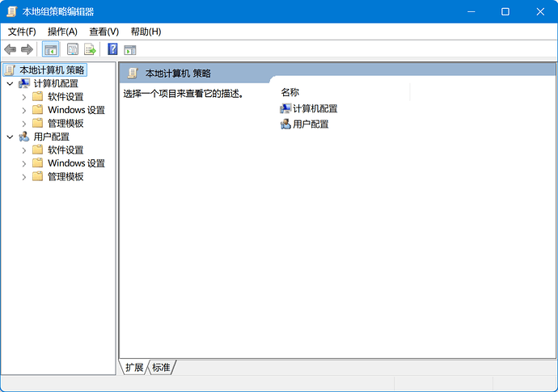558x392 pixels.
Task: Select Windows 设置 label under 用户配置
Action: click(77, 163)
